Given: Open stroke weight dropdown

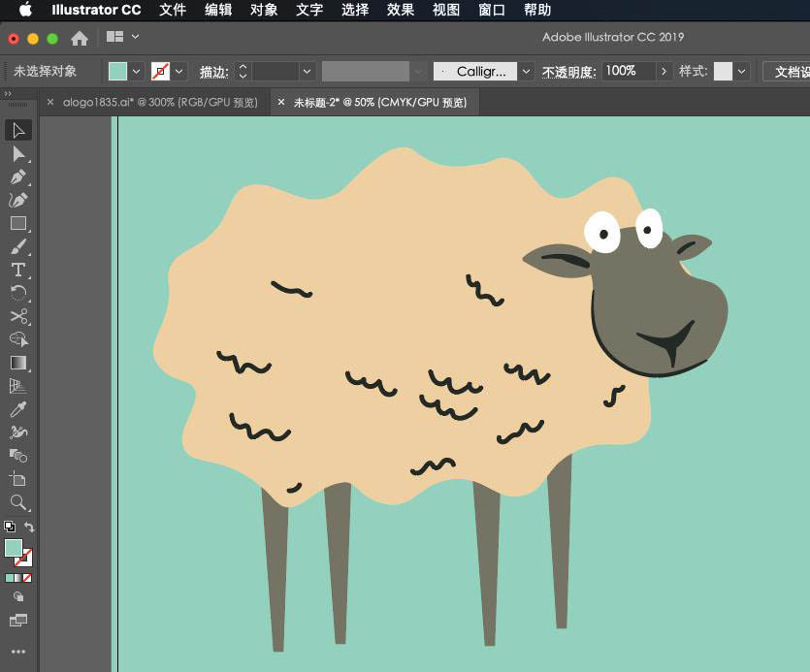Looking at the screenshot, I should 307,72.
